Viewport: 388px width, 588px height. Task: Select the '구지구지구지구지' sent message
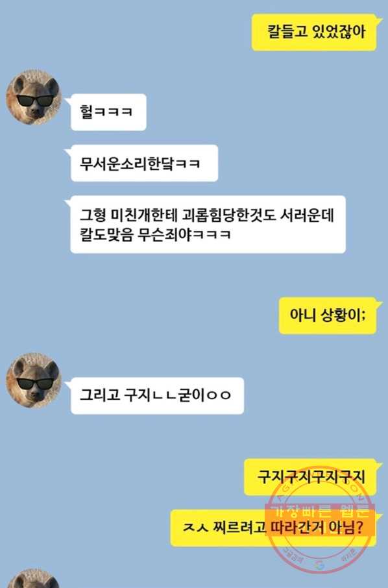tap(310, 477)
